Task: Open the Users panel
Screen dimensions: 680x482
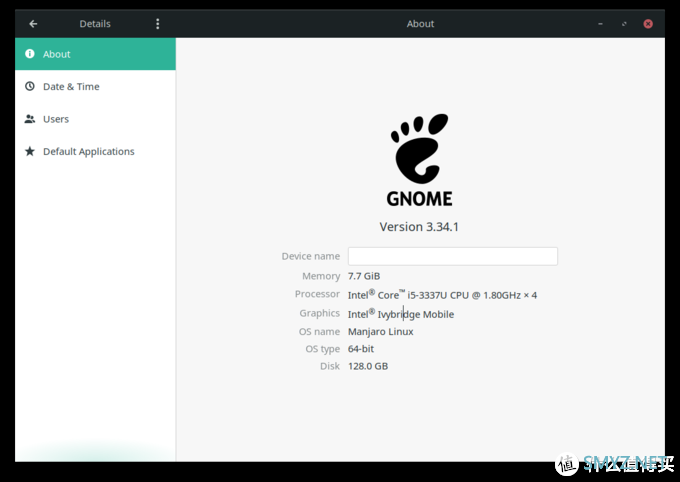Action: click(95, 119)
